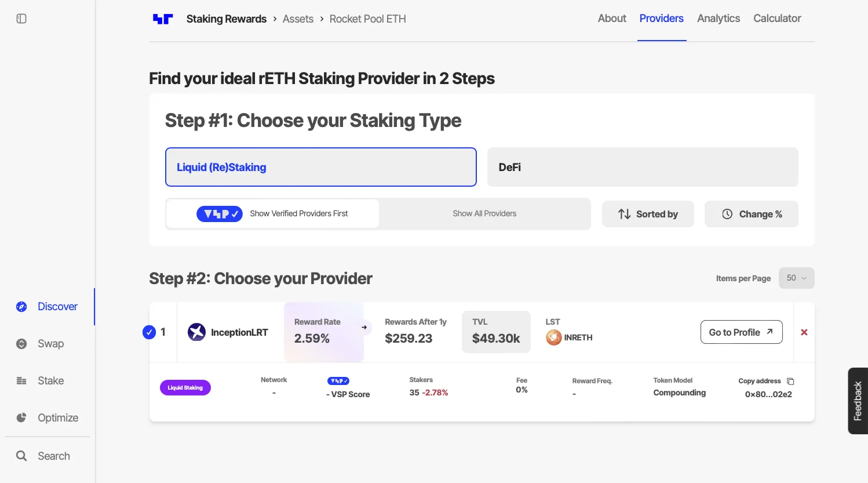Click the Fee 0% value
The width and height of the screenshot is (868, 483).
[x=521, y=390]
